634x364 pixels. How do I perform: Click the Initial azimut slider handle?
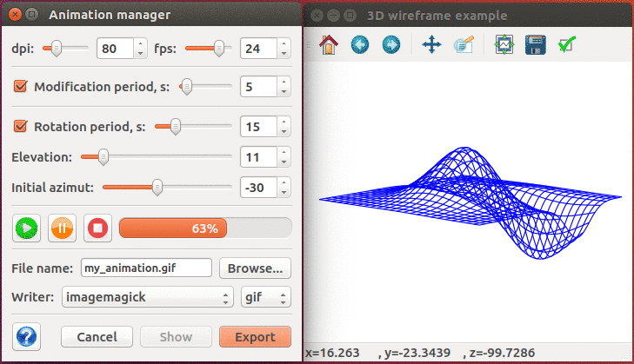157,188
